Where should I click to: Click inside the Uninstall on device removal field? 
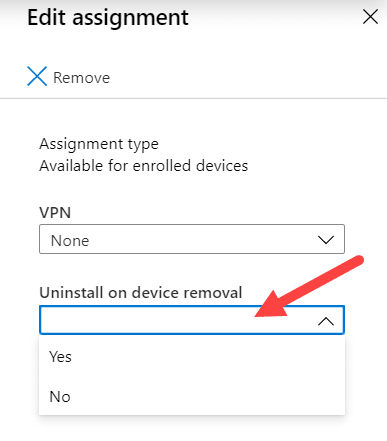pos(192,320)
